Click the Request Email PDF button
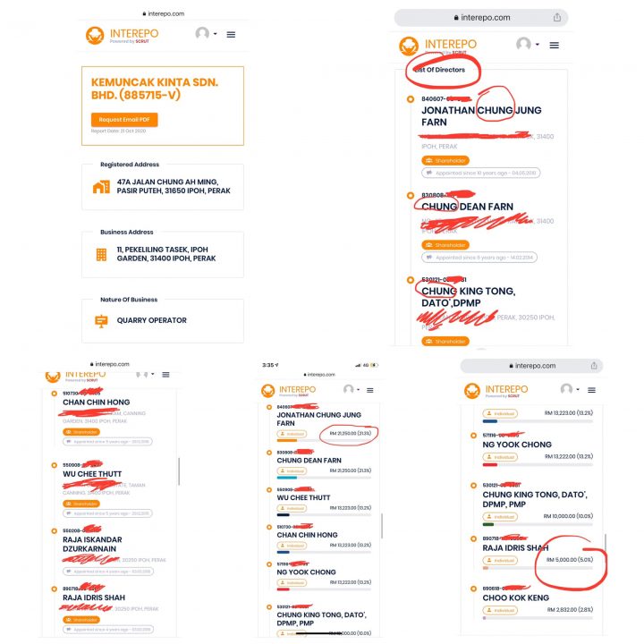Screen dimensions: 644x644 pos(124,120)
